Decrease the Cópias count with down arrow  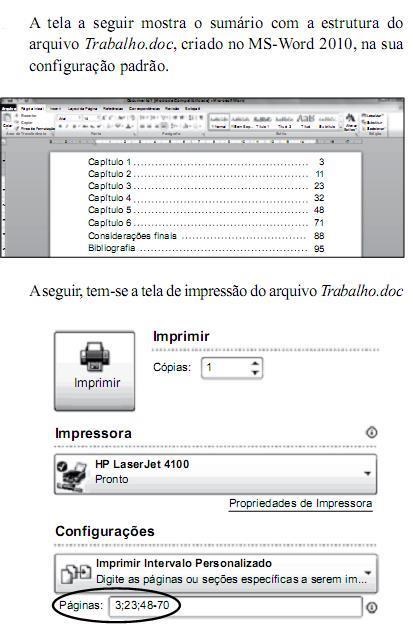pos(255,372)
